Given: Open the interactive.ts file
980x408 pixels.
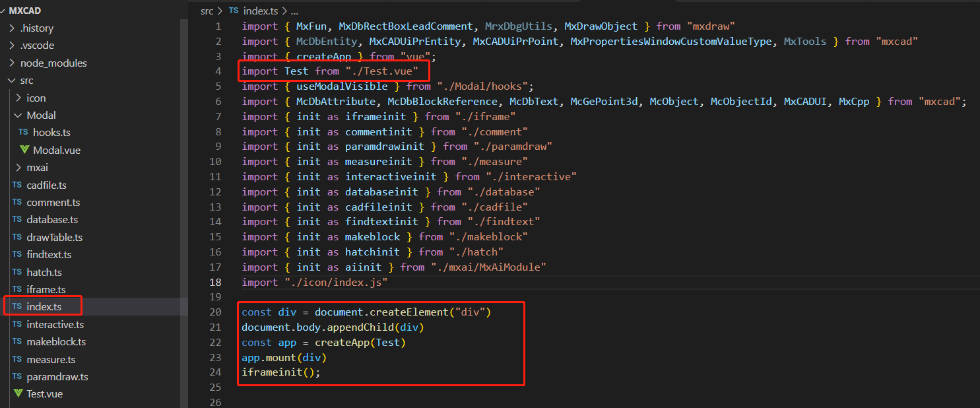Looking at the screenshot, I should [55, 325].
